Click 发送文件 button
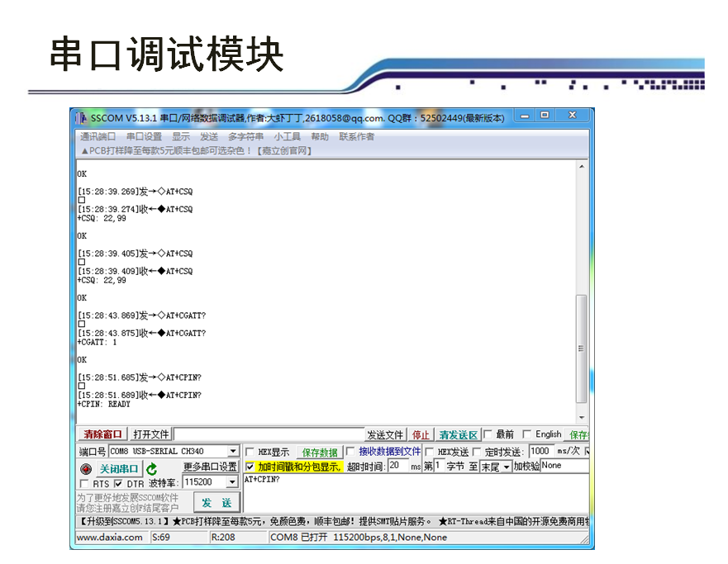This screenshot has width=728, height=564. click(x=385, y=434)
